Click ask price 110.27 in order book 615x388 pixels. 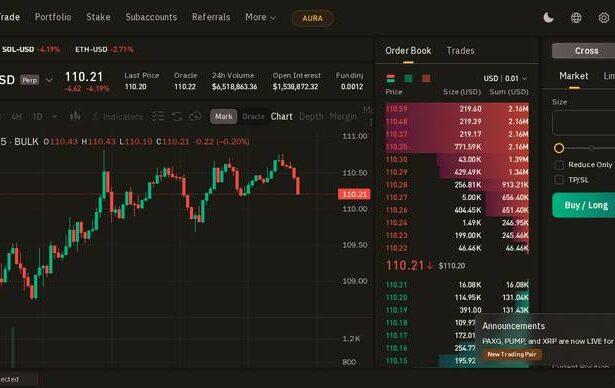click(x=397, y=197)
